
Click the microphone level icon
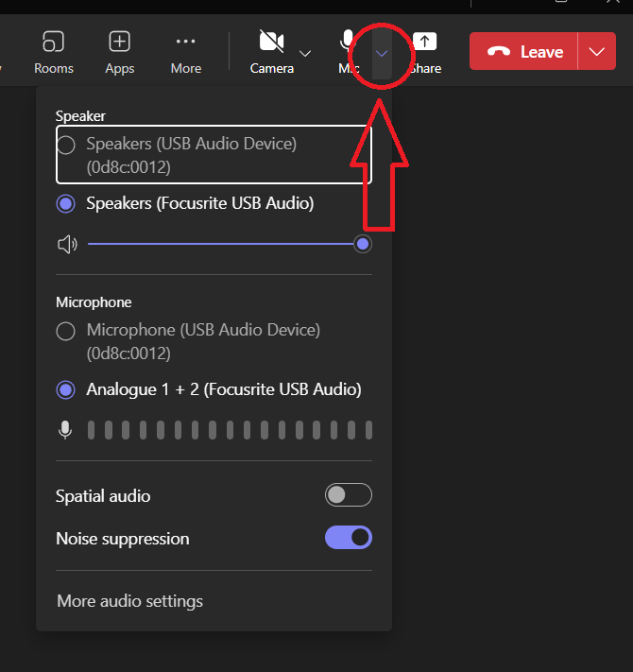[x=65, y=430]
